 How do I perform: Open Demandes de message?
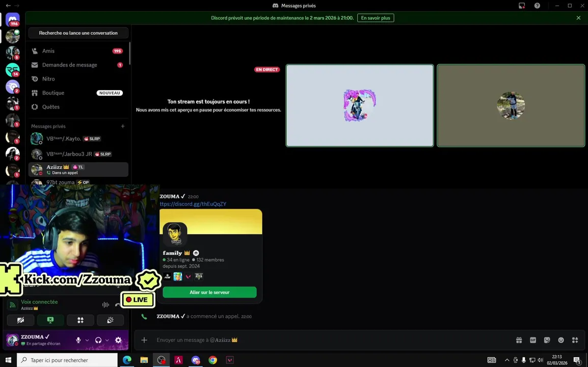[x=78, y=65]
